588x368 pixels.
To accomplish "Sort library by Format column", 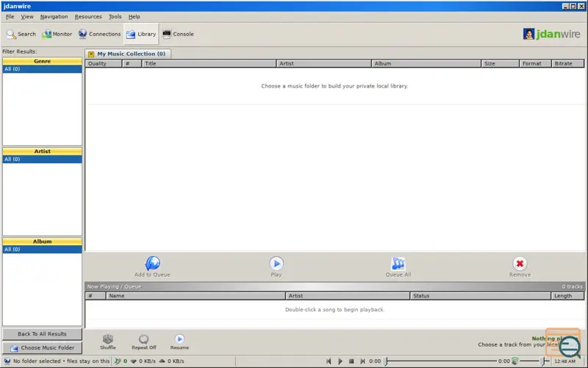I will [536, 63].
